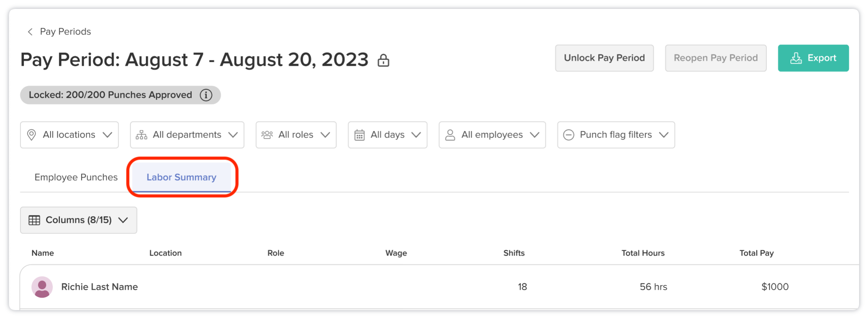
Task: Go back via Pay Periods link
Action: (x=65, y=32)
